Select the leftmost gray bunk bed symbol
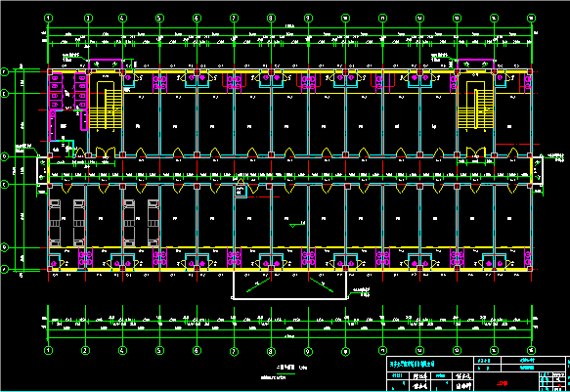Image resolution: width=570 pixels, height=392 pixels. (x=55, y=223)
